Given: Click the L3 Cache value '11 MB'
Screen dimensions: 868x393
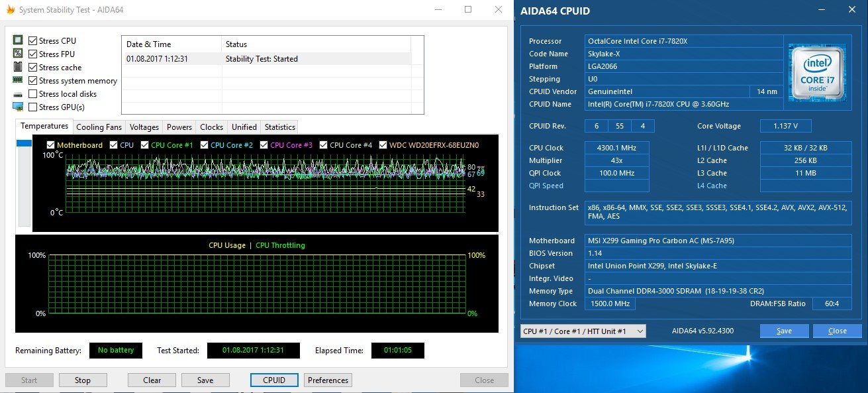Looking at the screenshot, I should (806, 173).
